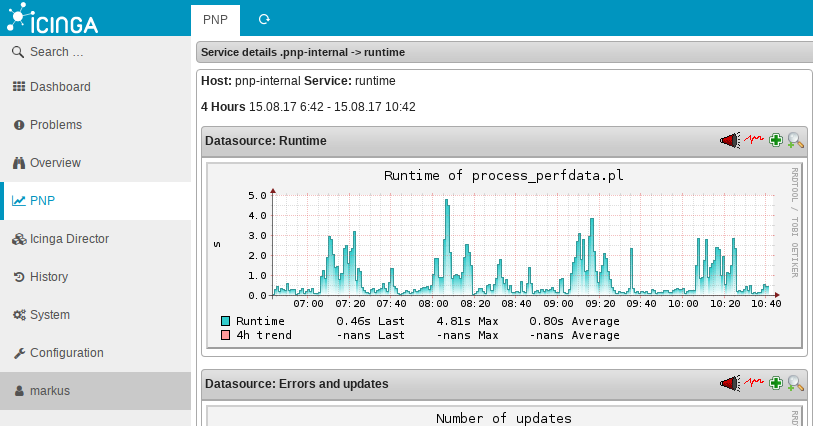Click the pink 4h trend legend swatch

[226, 335]
